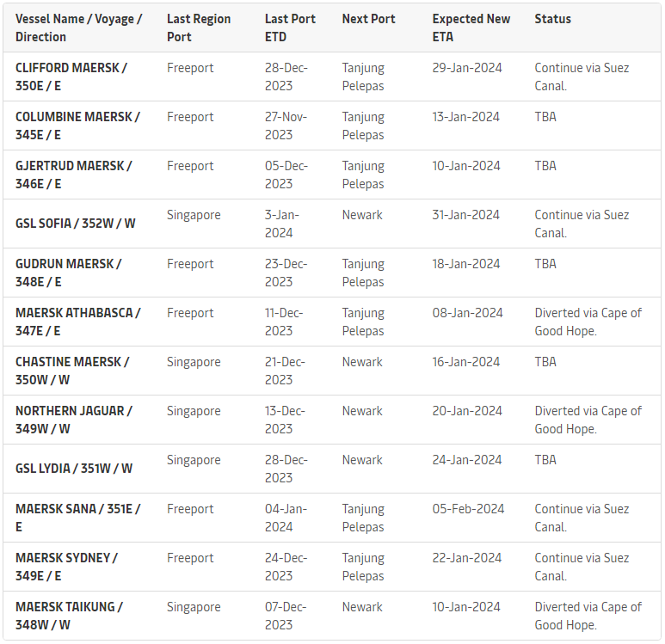Click GJERTRUD MAERSK / 346E / E vessel name
The width and height of the screenshot is (665, 644).
[73, 175]
